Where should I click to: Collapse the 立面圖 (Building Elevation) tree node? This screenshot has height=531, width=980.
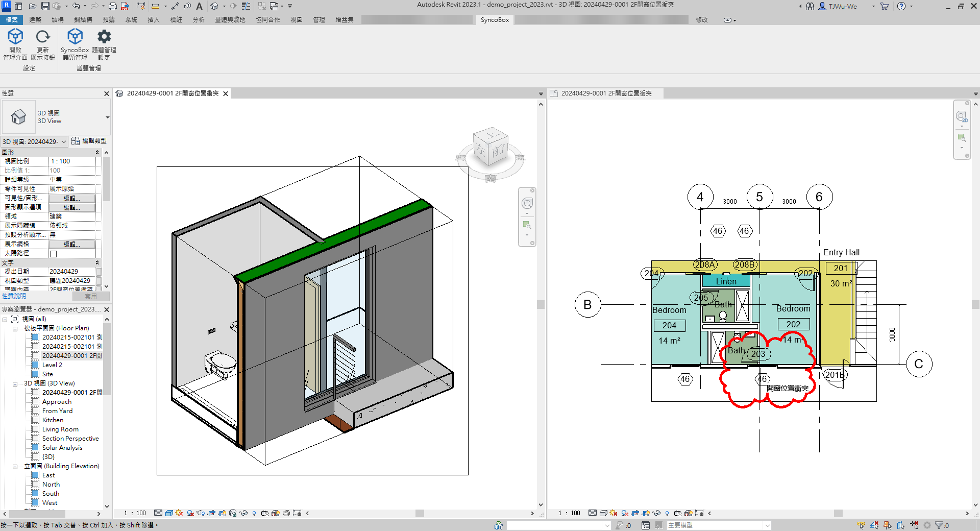(x=15, y=466)
